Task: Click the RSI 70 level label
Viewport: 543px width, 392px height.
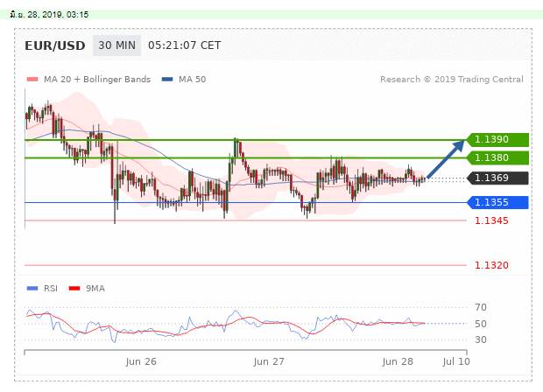Action: tap(481, 307)
